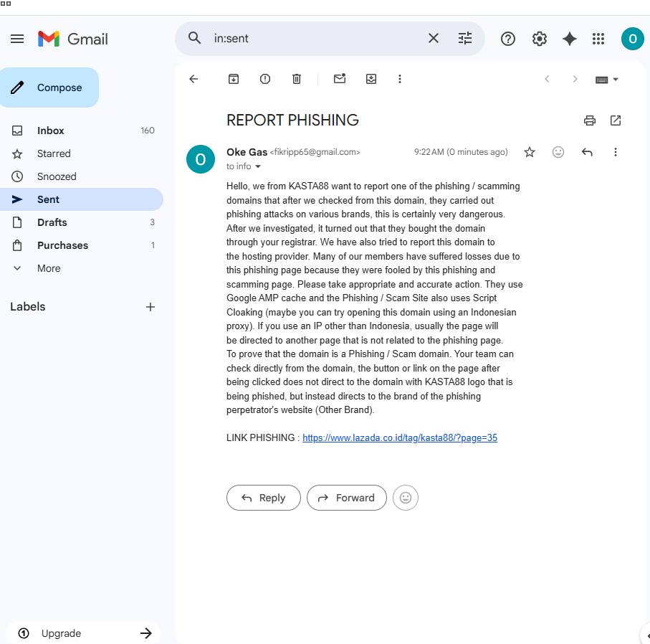650x644 pixels.
Task: Archive this email
Action: pyautogui.click(x=234, y=79)
